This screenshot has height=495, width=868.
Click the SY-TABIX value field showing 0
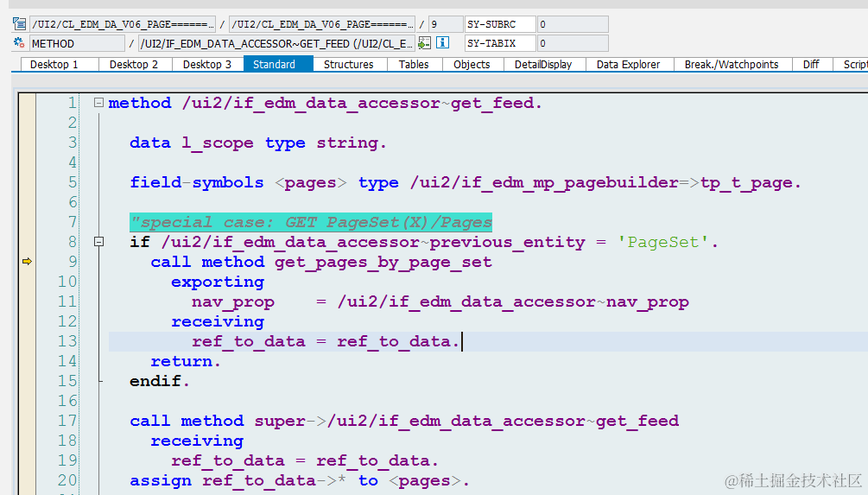click(573, 43)
